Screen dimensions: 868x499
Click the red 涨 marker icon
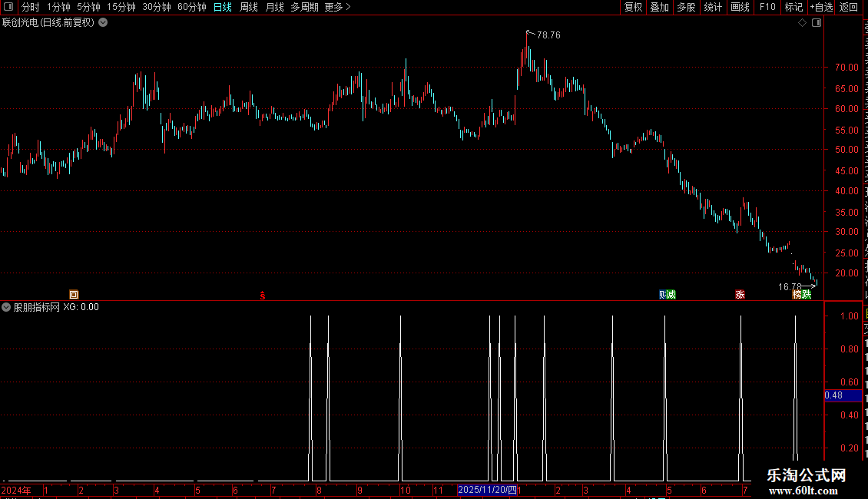click(740, 294)
